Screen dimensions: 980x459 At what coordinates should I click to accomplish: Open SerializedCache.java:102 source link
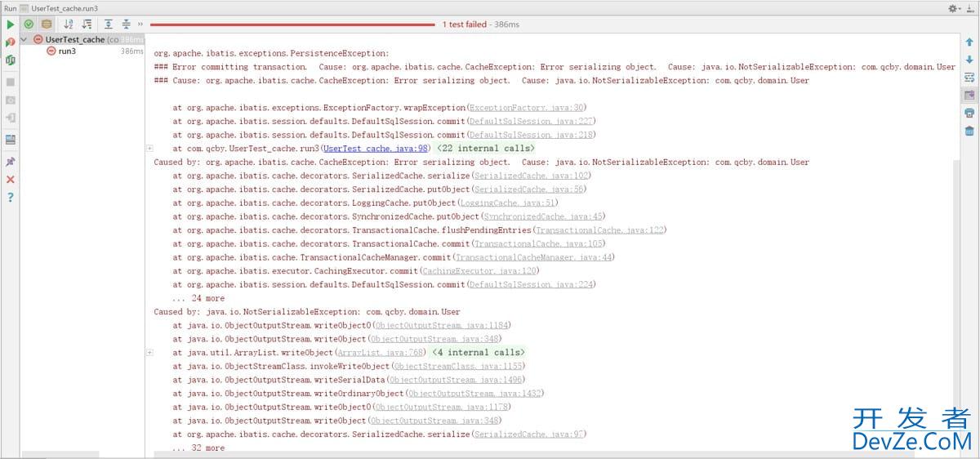tap(520, 176)
